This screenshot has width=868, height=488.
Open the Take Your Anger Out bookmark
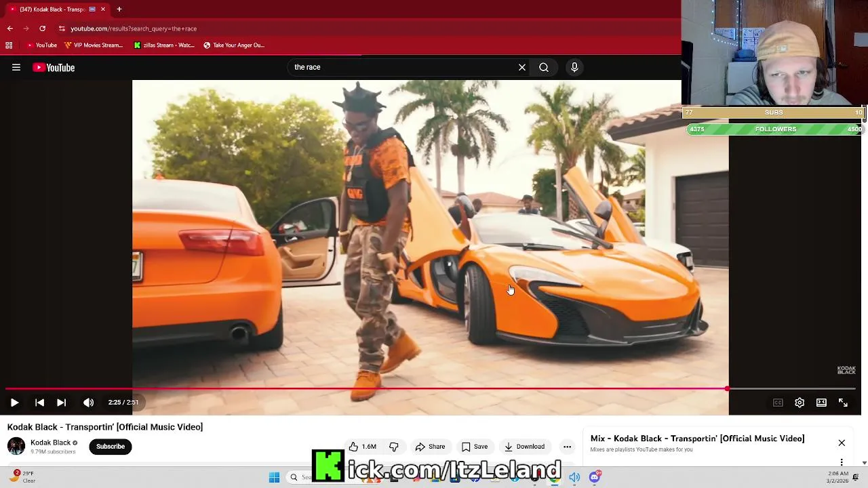tap(234, 45)
